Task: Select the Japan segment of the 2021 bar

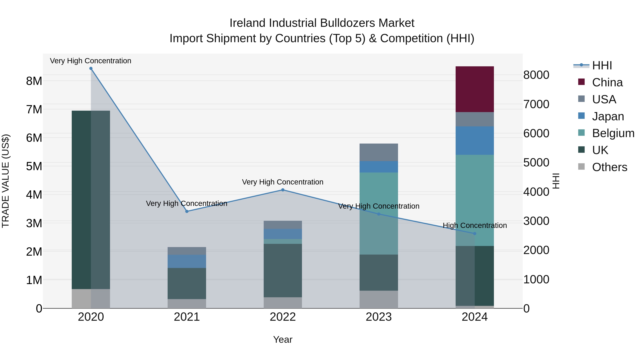Action: (187, 261)
